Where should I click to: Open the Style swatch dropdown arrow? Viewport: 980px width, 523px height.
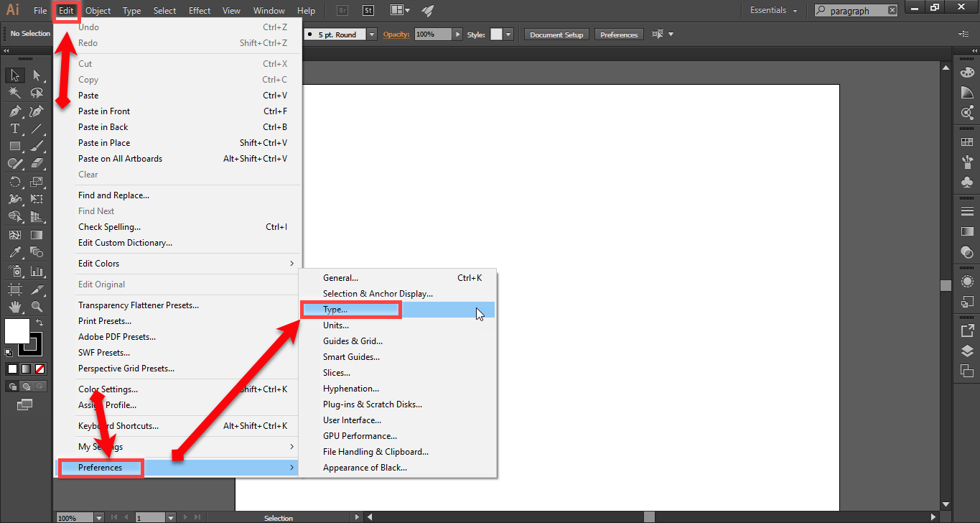click(x=508, y=34)
